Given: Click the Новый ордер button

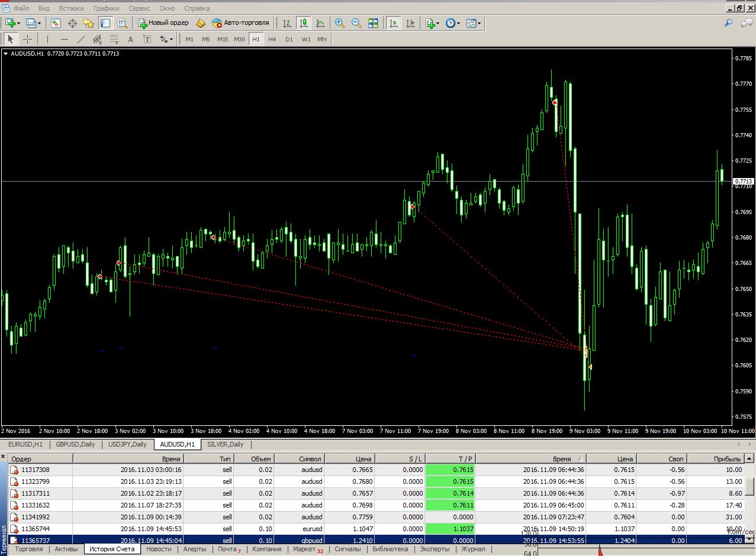Looking at the screenshot, I should point(163,23).
